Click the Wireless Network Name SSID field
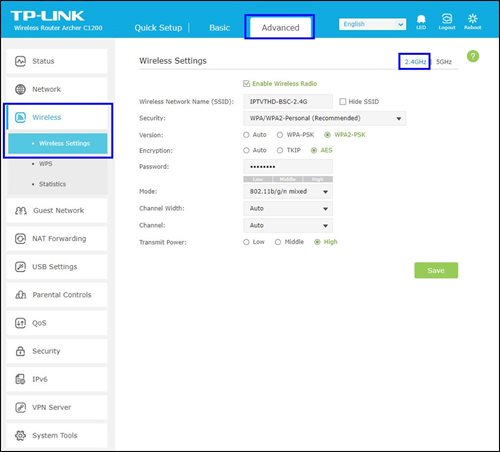Viewport: 500px width, 452px height. coord(288,102)
